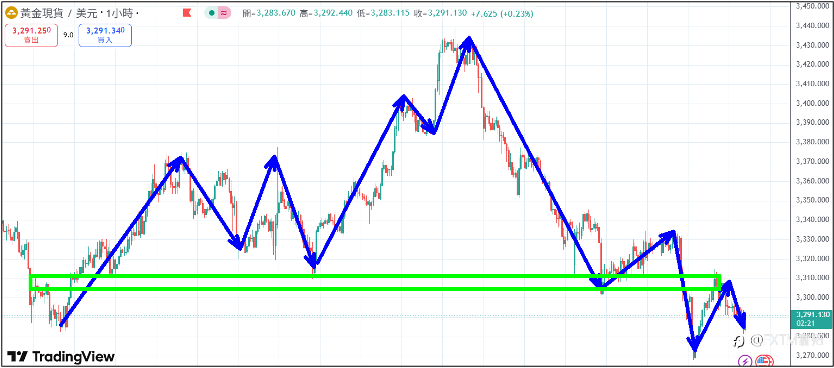834x368 pixels.
Task: Click the TradingView logo
Action: 61,356
